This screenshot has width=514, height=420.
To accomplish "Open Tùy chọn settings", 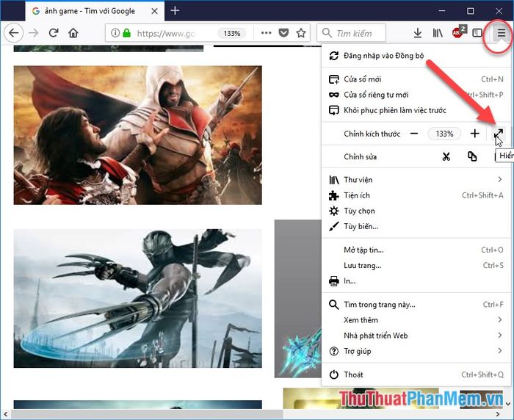I will 416,211.
